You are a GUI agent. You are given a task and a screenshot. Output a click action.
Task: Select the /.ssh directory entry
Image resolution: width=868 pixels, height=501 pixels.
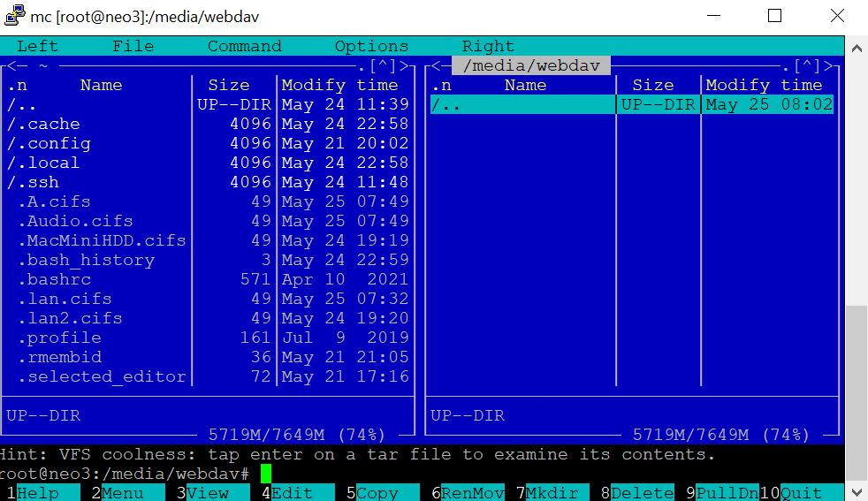click(34, 182)
